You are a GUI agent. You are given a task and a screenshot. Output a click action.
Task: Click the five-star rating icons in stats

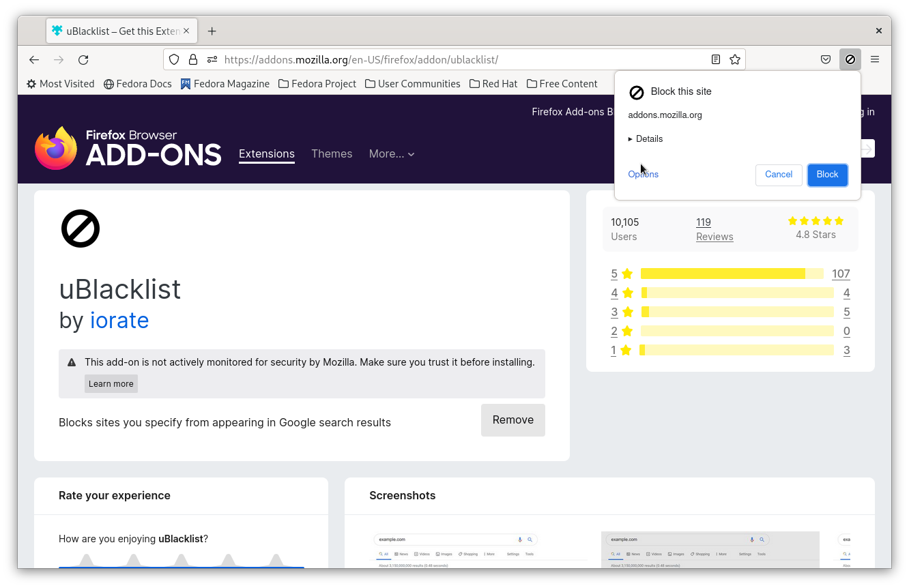pyautogui.click(x=816, y=221)
